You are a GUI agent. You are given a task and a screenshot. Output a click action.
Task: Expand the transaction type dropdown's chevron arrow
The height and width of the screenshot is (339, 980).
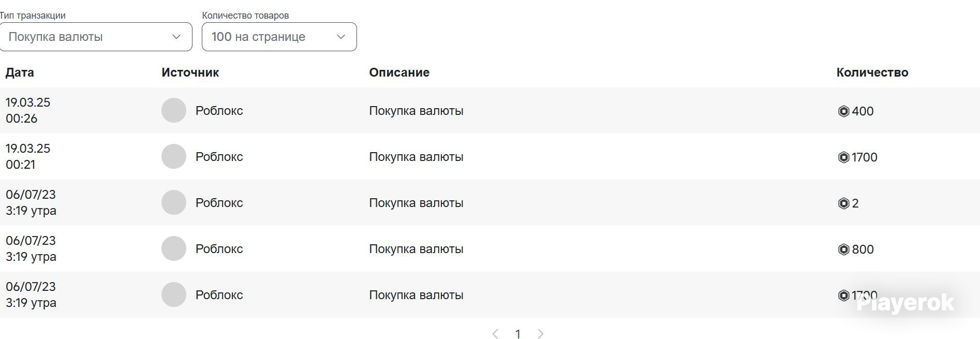click(x=176, y=37)
